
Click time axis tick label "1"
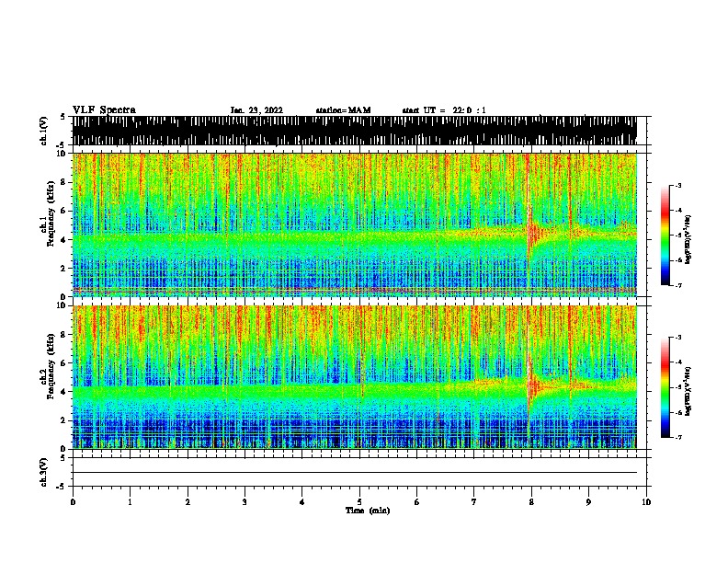coord(130,502)
